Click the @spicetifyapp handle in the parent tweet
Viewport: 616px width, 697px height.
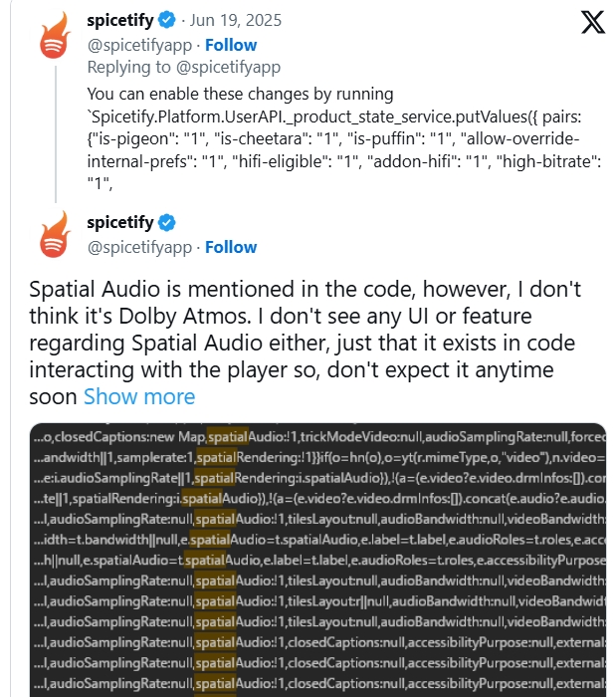(139, 45)
